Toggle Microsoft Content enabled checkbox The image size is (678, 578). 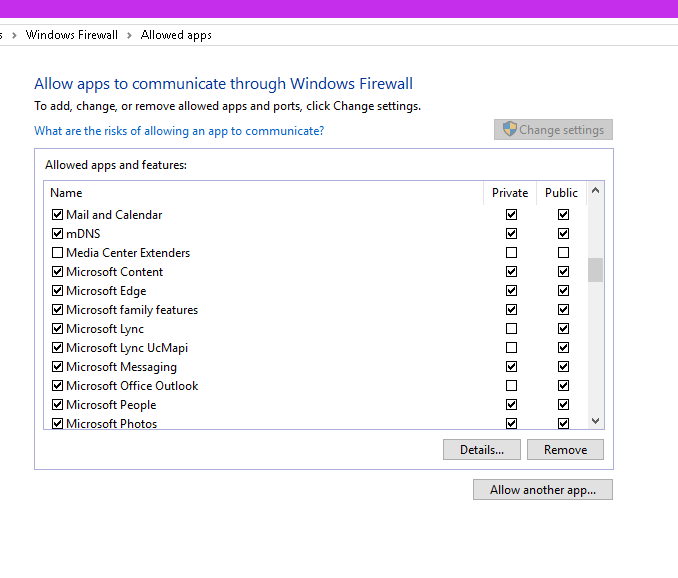(57, 271)
